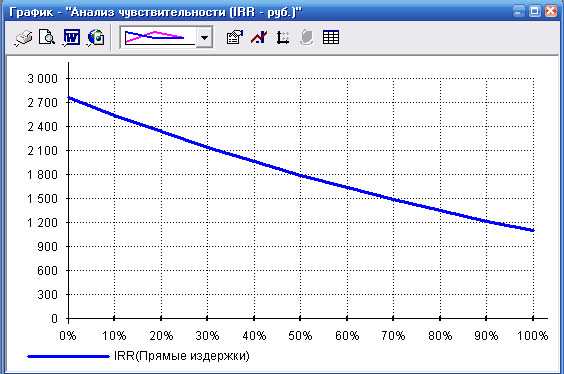The image size is (564, 374).
Task: Click the axes setup icon
Action: [x=283, y=37]
